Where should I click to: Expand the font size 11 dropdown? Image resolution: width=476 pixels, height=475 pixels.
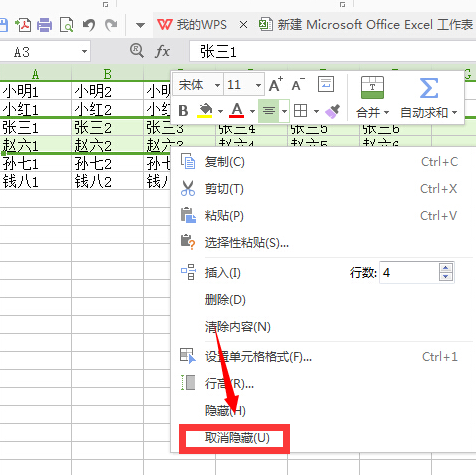[x=244, y=85]
